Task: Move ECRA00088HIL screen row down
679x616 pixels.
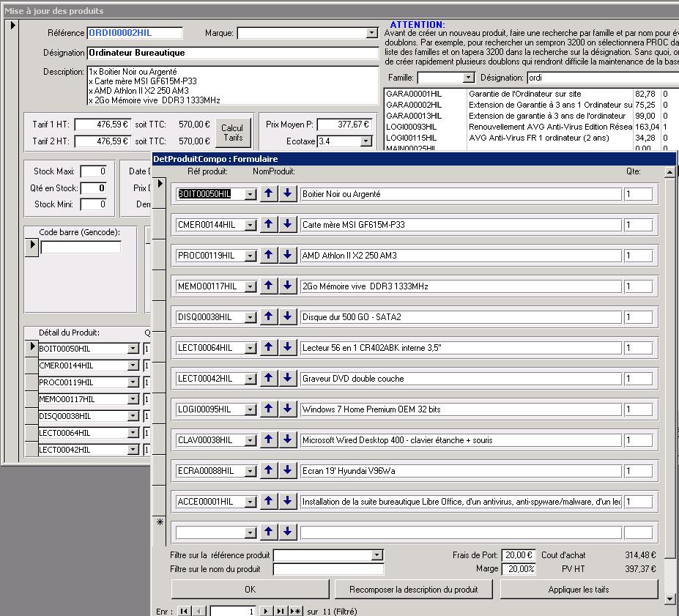Action: (288, 470)
